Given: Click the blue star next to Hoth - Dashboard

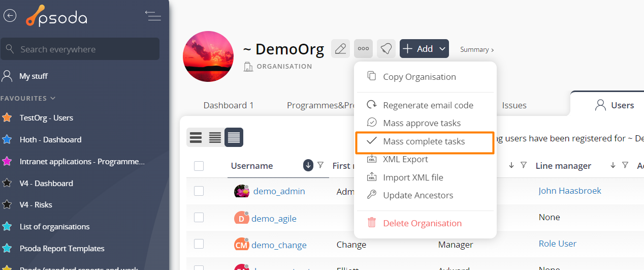Looking at the screenshot, I should 7,139.
